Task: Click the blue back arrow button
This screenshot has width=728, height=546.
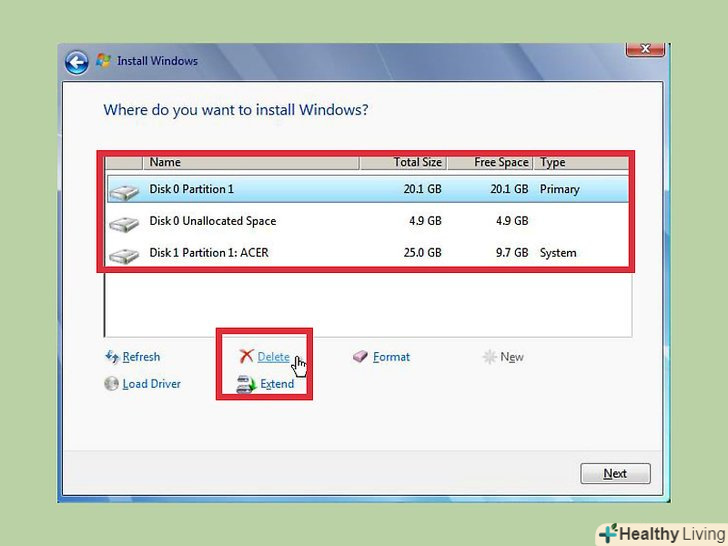Action: [77, 62]
